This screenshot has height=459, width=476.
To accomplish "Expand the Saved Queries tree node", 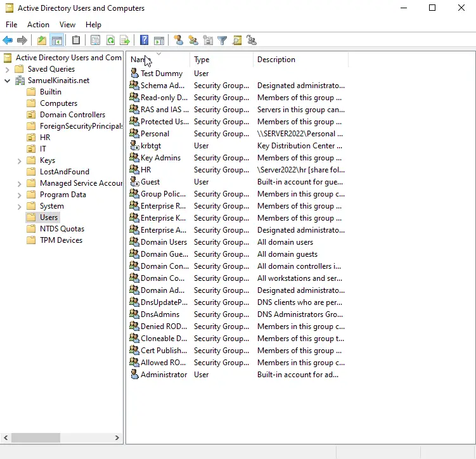I will tap(8, 69).
